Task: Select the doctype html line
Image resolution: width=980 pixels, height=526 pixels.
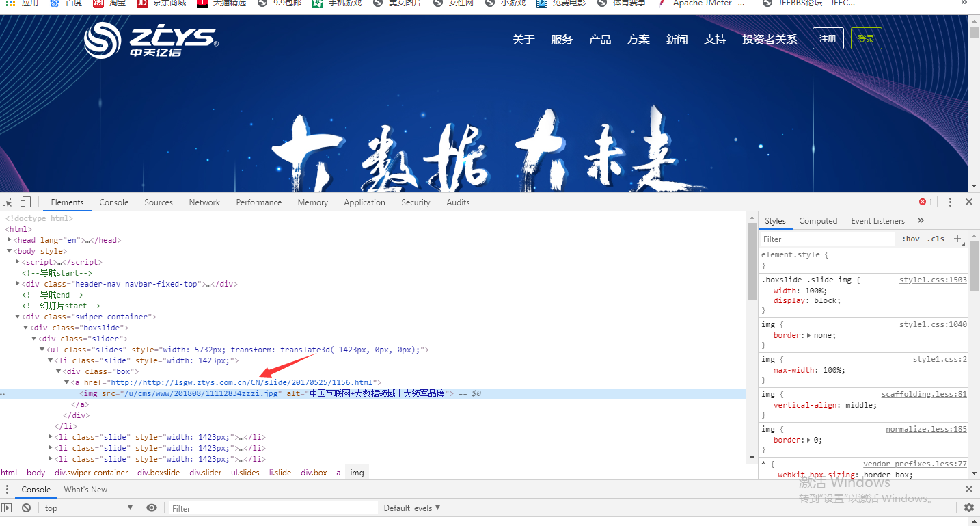Action: point(39,218)
